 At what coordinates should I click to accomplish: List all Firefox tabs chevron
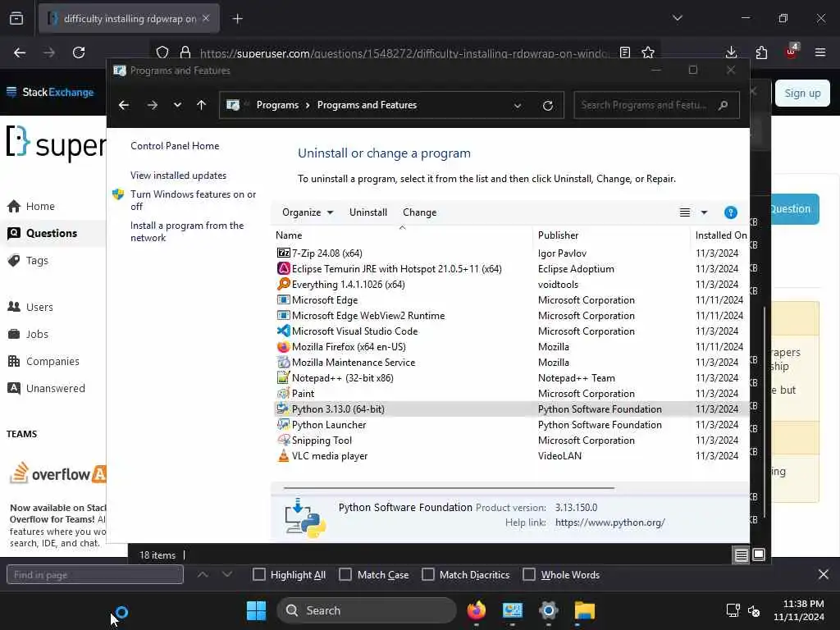tap(677, 18)
